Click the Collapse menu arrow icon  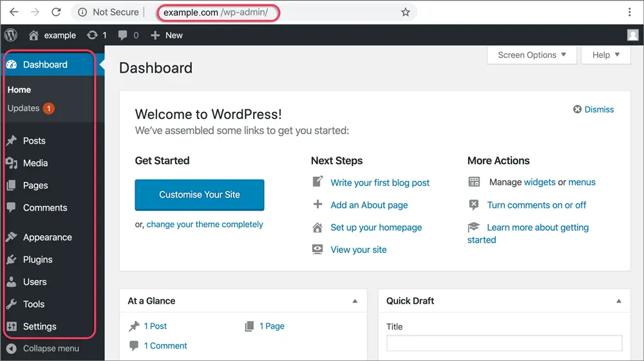coord(12,348)
